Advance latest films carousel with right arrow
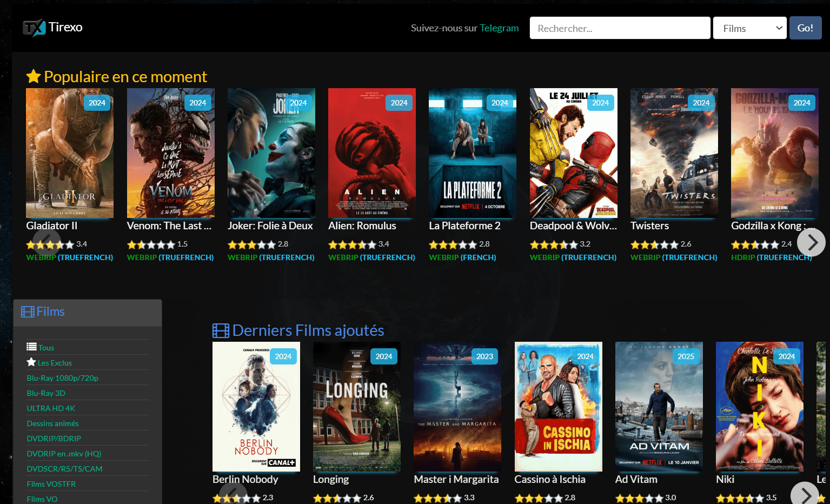The width and height of the screenshot is (830, 504). (x=805, y=494)
